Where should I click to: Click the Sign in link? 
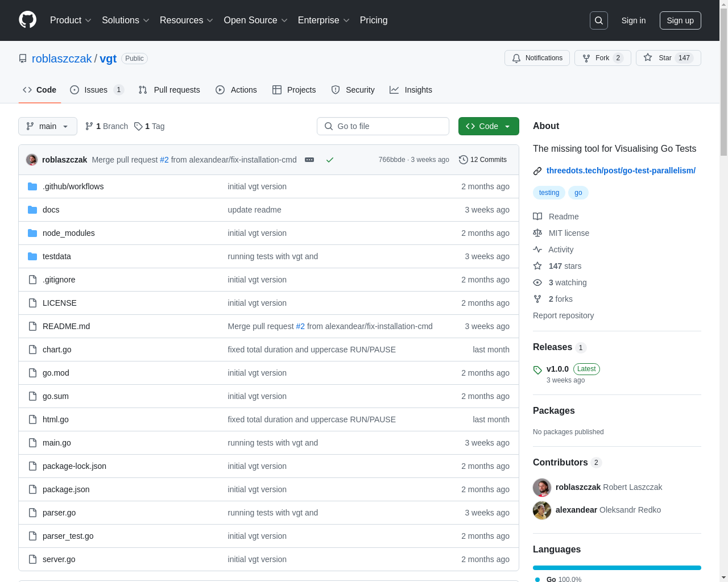tap(634, 20)
